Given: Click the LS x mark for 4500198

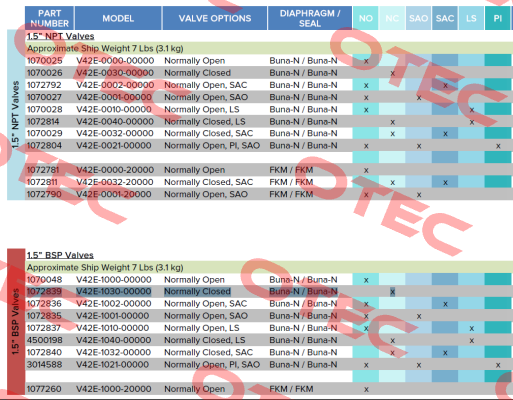Looking at the screenshot, I should pyautogui.click(x=472, y=341).
